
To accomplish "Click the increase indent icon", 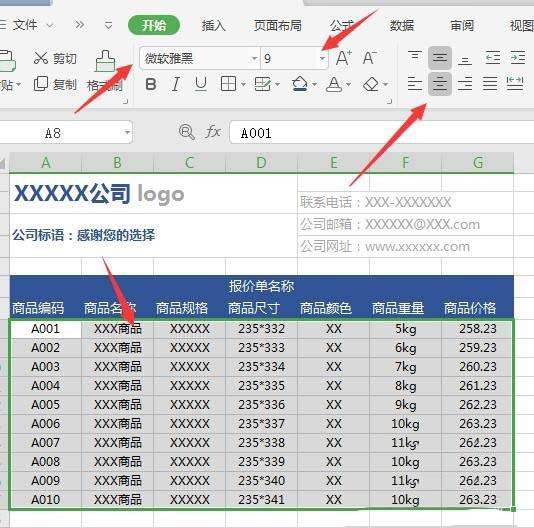I will pyautogui.click(x=518, y=57).
